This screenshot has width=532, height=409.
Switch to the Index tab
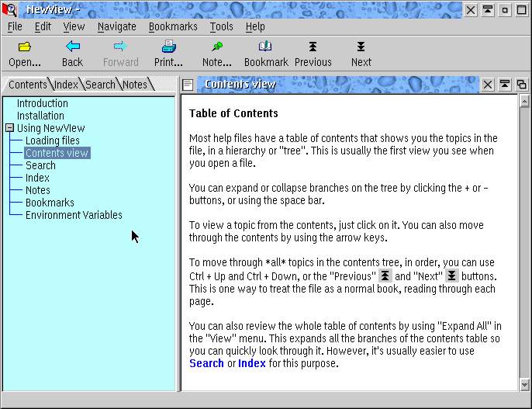point(66,85)
